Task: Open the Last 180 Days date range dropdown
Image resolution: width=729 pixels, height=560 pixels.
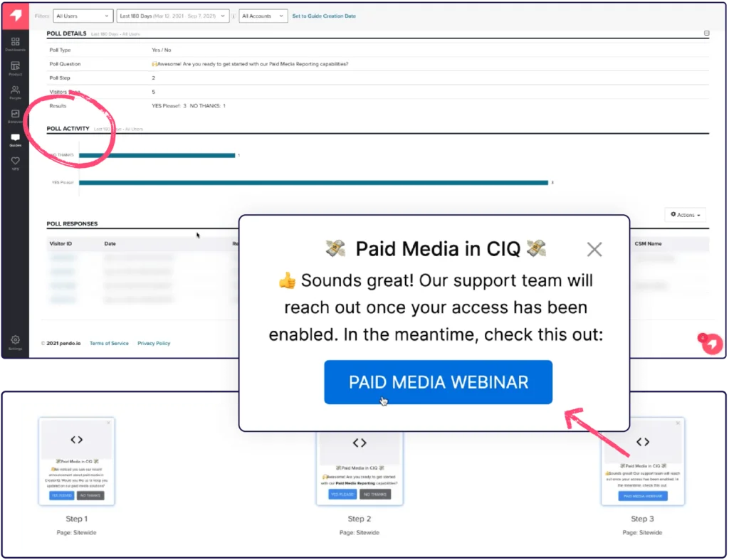Action: 174,16
